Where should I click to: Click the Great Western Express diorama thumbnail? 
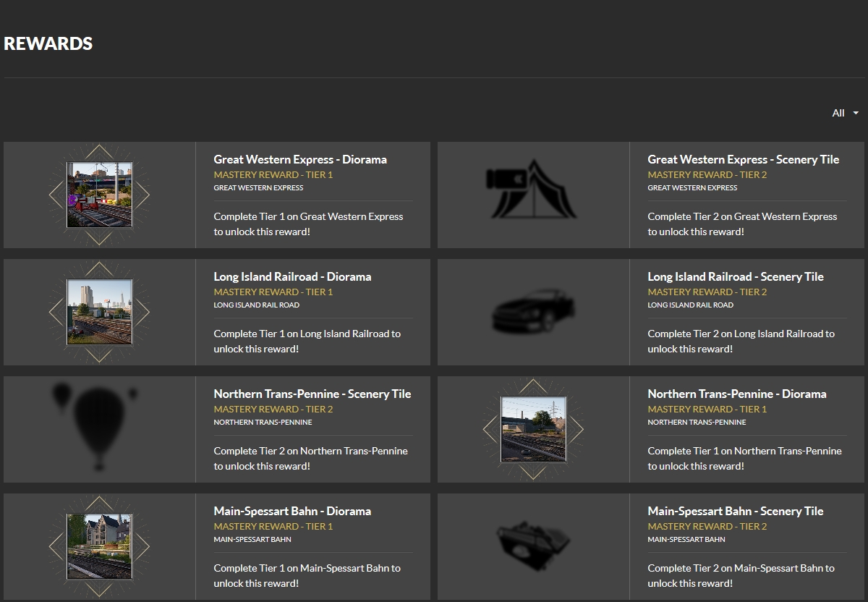(100, 195)
